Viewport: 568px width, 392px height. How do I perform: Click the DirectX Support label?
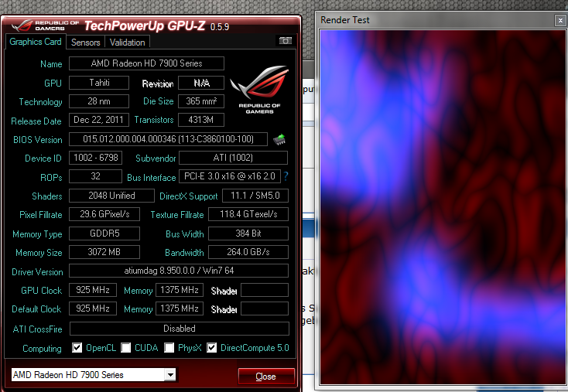click(189, 196)
